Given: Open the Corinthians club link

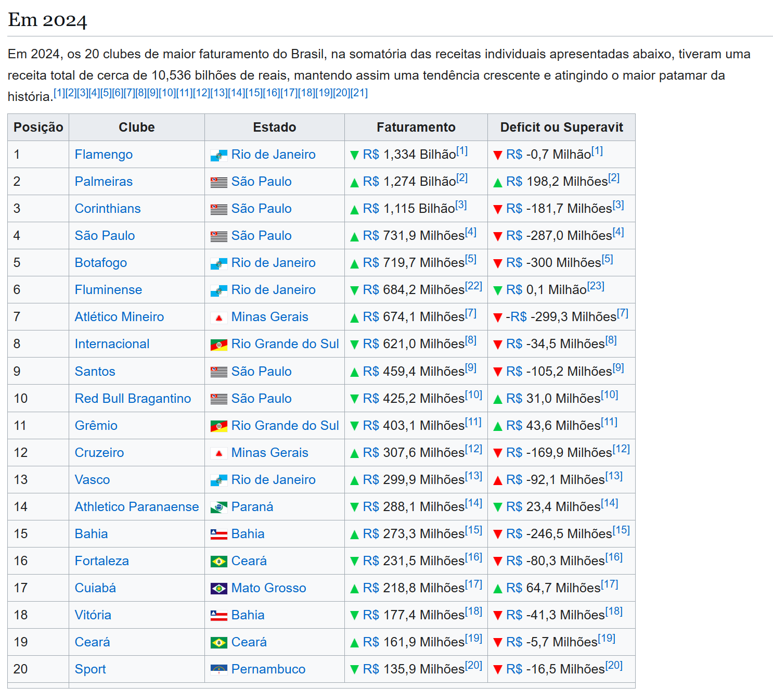Looking at the screenshot, I should tap(108, 209).
